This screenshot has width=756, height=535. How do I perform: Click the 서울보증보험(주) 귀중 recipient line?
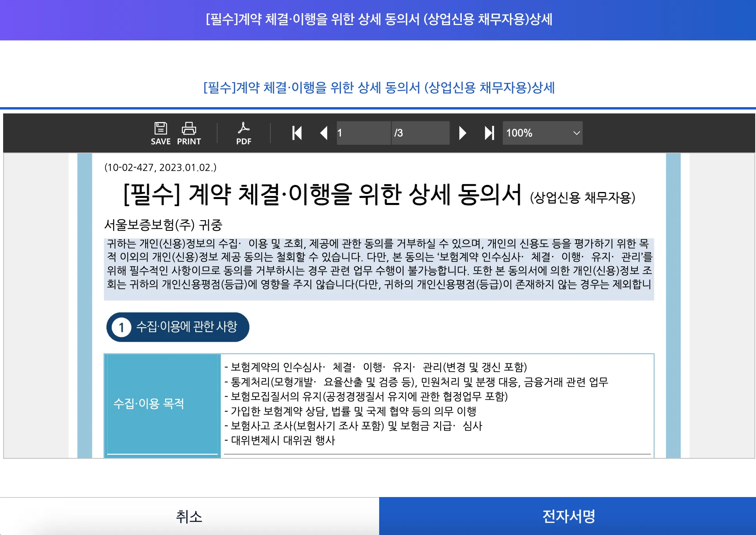(x=163, y=225)
